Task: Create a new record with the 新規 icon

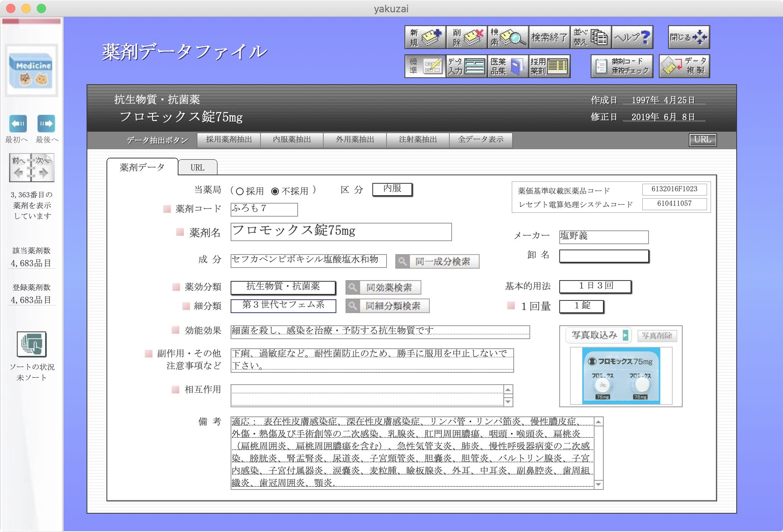Action: (425, 37)
